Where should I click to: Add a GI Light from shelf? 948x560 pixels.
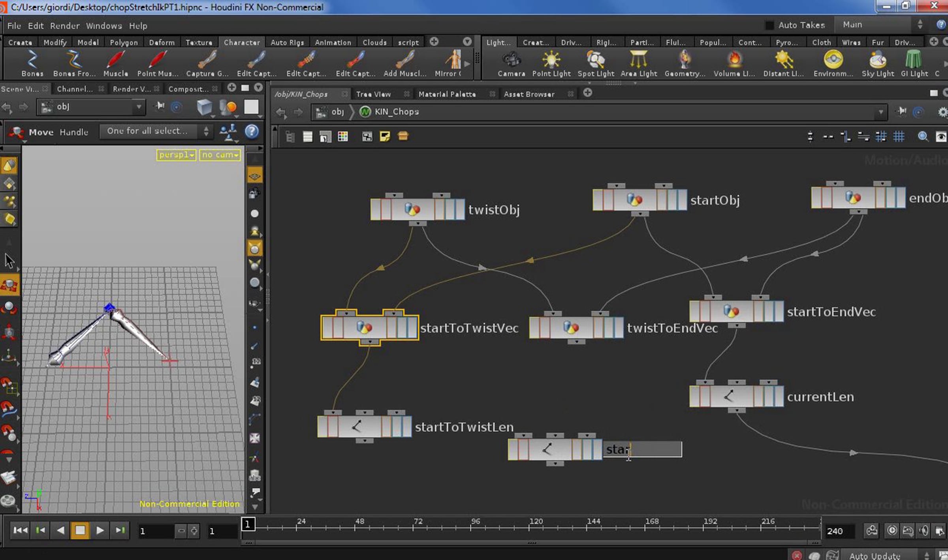(x=914, y=64)
